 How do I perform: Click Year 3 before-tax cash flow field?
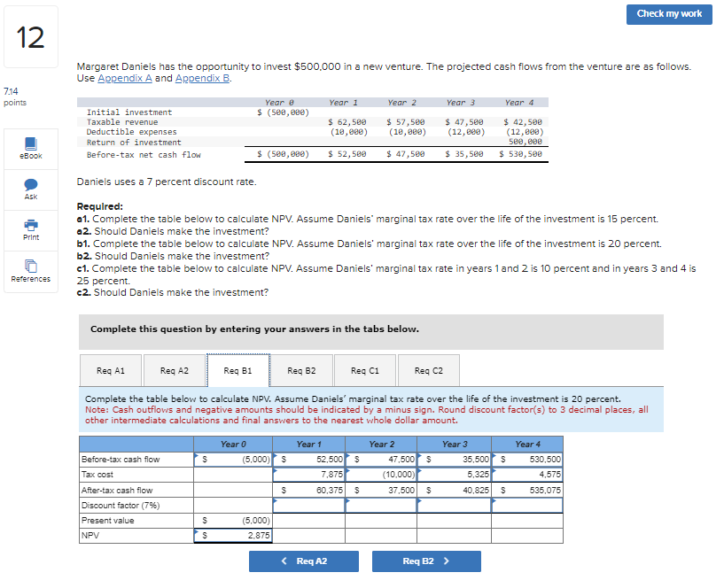pyautogui.click(x=455, y=460)
